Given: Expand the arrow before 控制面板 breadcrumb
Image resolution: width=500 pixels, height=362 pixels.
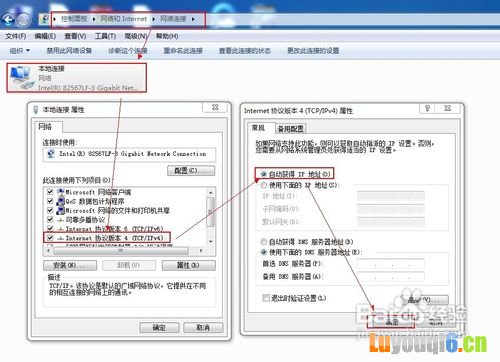Looking at the screenshot, I should [55, 19].
